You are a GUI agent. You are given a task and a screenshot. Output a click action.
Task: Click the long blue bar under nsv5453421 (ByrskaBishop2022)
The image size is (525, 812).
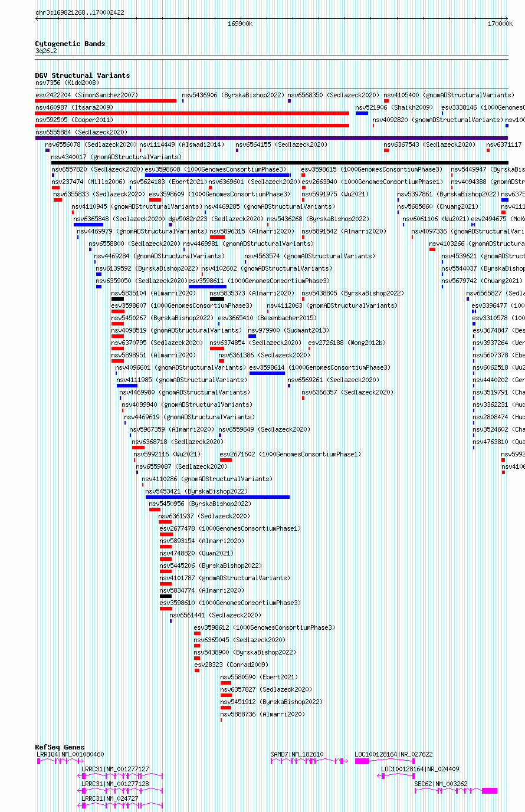pyautogui.click(x=218, y=497)
